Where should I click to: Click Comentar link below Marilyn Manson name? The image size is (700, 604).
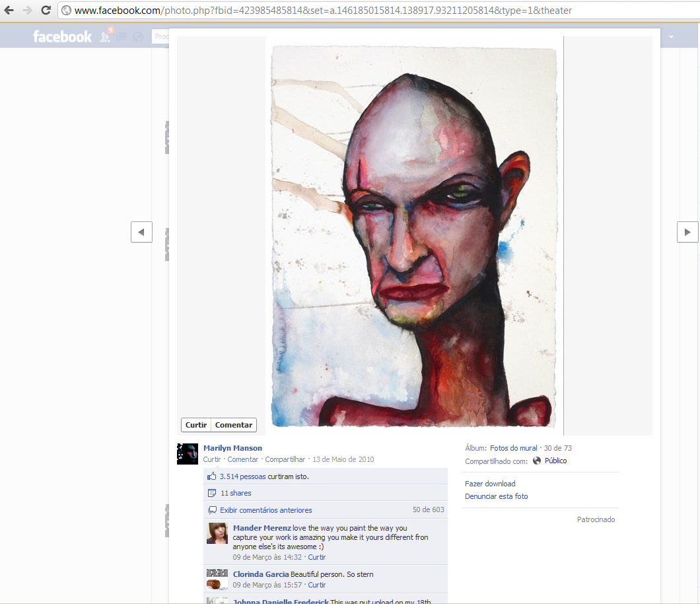[243, 459]
